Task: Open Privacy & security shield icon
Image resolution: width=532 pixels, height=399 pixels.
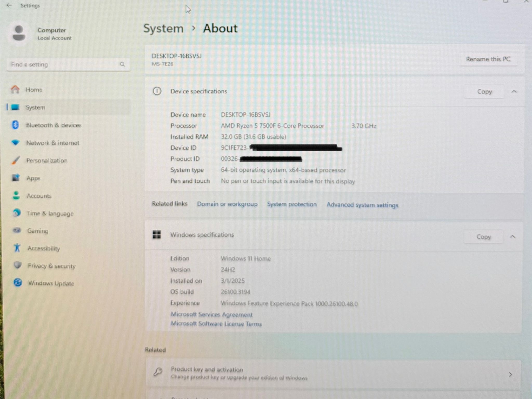Action: click(18, 265)
